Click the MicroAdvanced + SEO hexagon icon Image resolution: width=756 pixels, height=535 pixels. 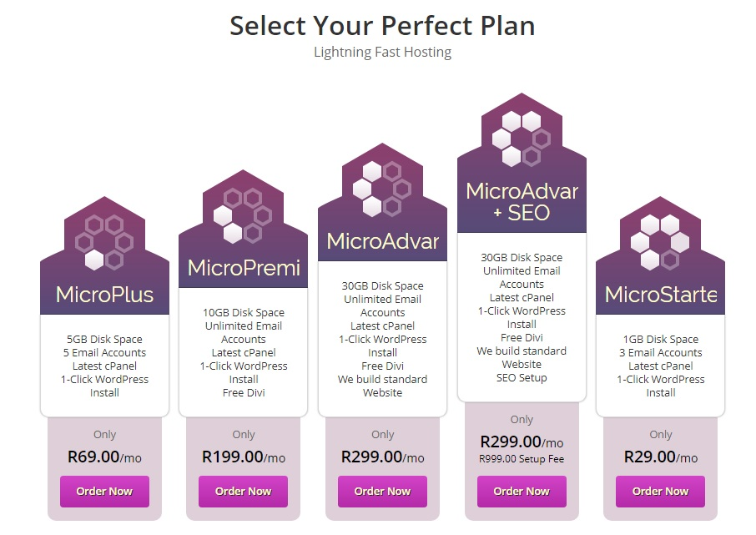(522, 139)
